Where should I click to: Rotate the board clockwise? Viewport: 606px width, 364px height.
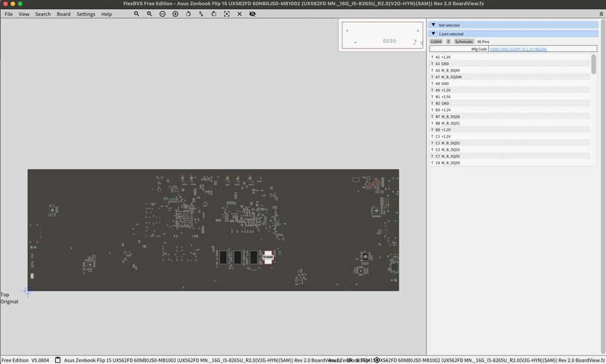(x=214, y=14)
